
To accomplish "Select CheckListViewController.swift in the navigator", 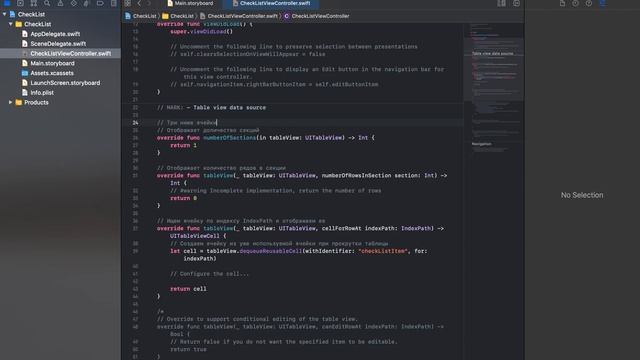I will 60,53.
